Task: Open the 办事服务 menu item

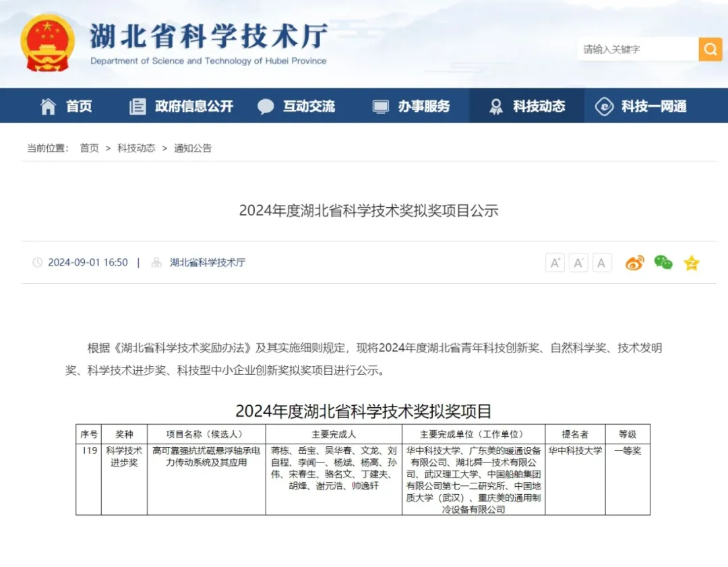Action: click(x=411, y=106)
